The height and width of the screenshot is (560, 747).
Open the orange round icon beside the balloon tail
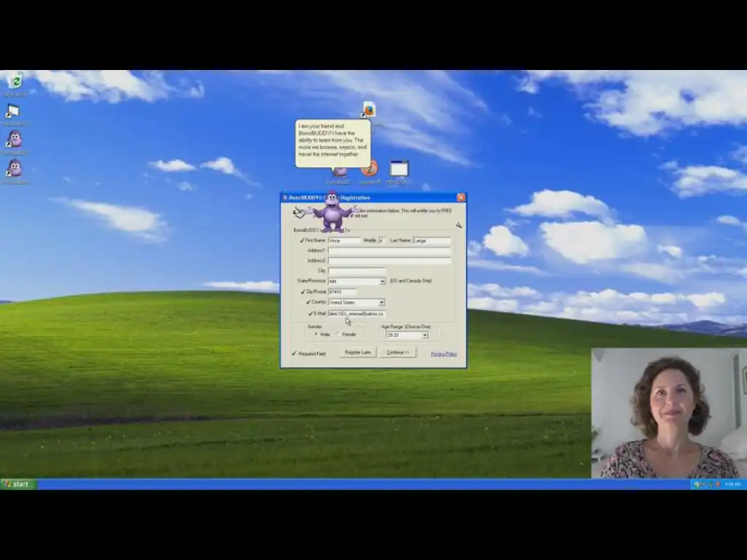coord(370,170)
